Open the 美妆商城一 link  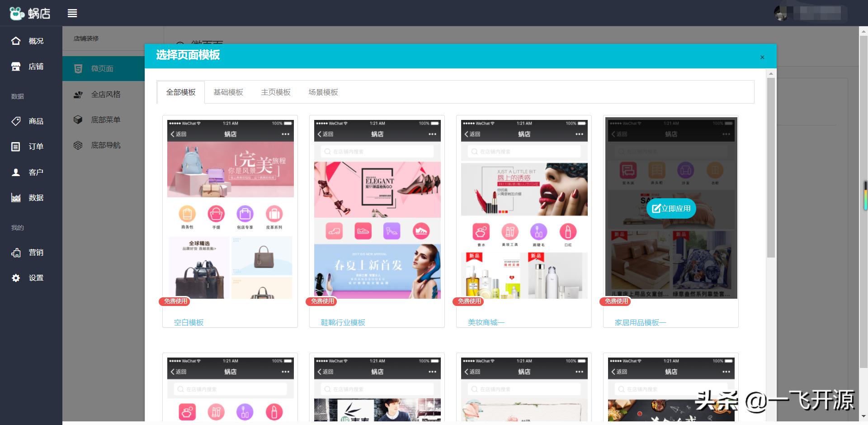(x=486, y=322)
